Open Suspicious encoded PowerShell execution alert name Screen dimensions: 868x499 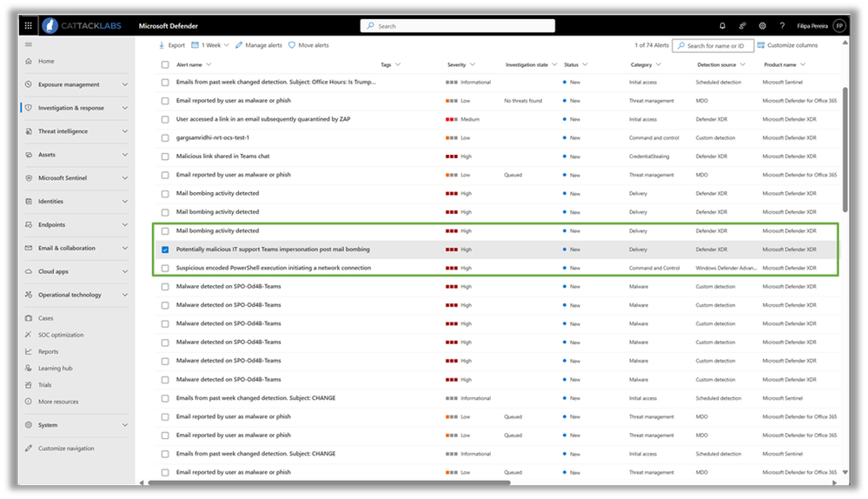point(274,268)
